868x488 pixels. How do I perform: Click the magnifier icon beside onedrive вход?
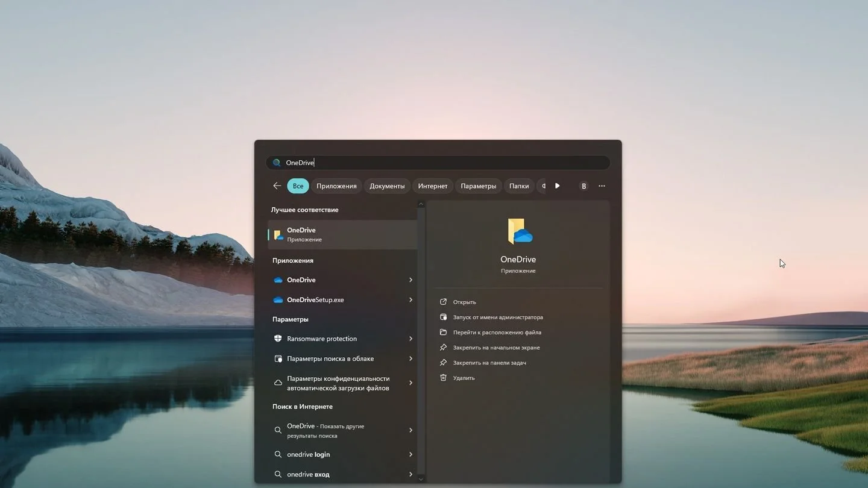coord(278,474)
